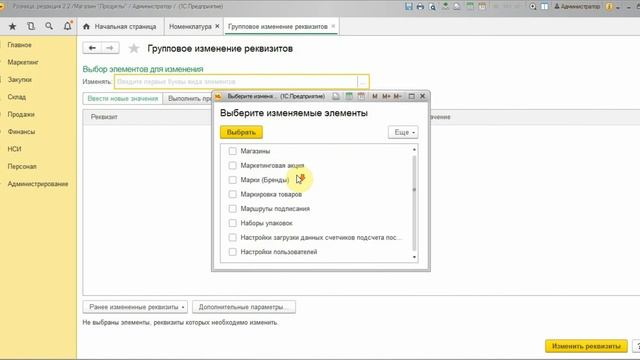The height and width of the screenshot is (360, 640).
Task: Click the Print icon in the title bar
Action: [x=420, y=7]
